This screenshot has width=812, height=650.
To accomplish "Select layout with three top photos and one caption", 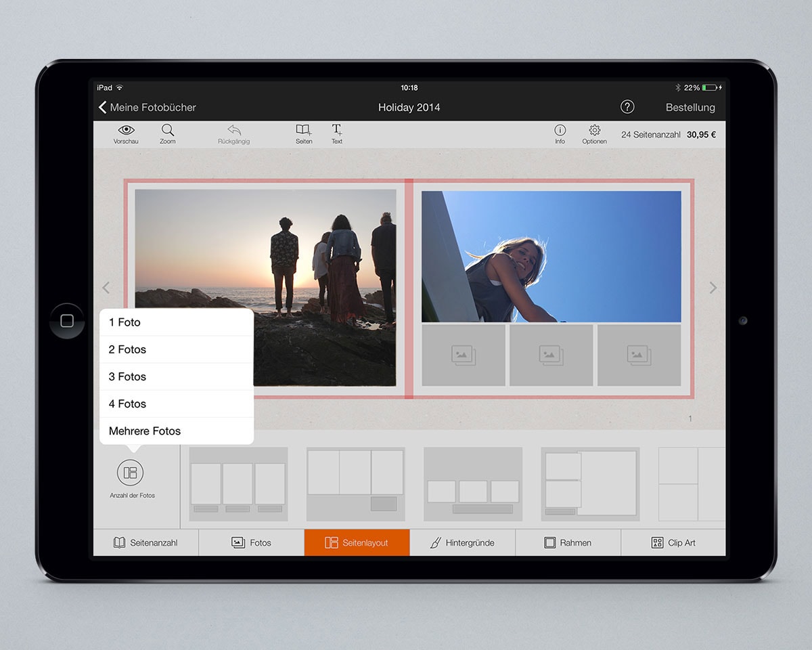I will point(355,484).
